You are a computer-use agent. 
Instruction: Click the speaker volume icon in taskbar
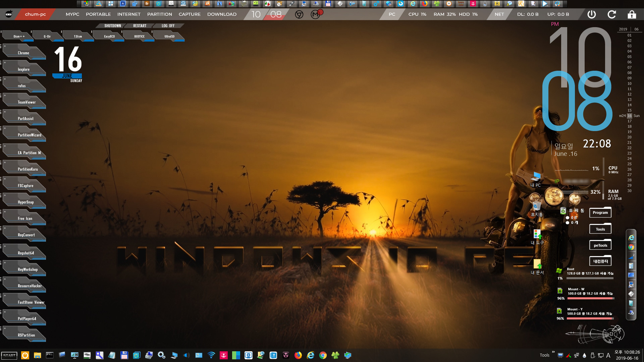pos(186,355)
